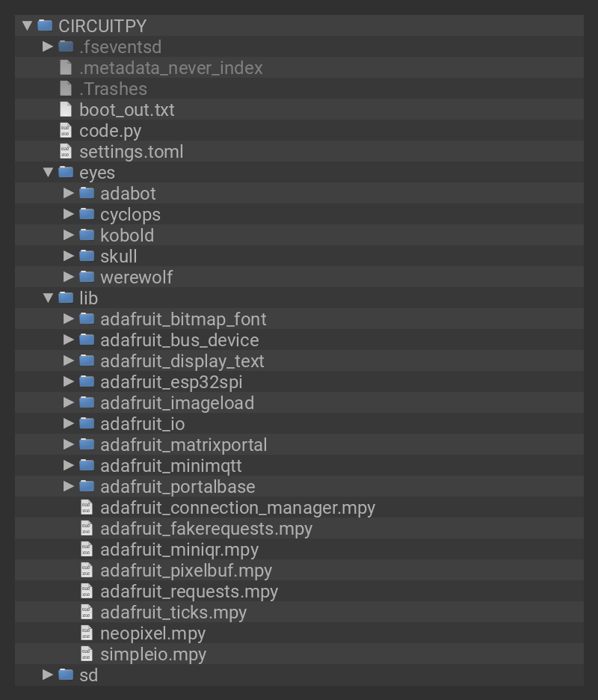The height and width of the screenshot is (700, 598).
Task: Click the werewolf folder icon
Action: (x=87, y=277)
